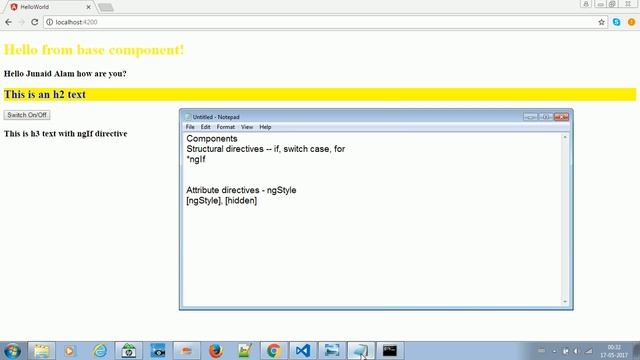The height and width of the screenshot is (360, 640).
Task: Click the 'Components' line in Notepad
Action: click(x=211, y=139)
